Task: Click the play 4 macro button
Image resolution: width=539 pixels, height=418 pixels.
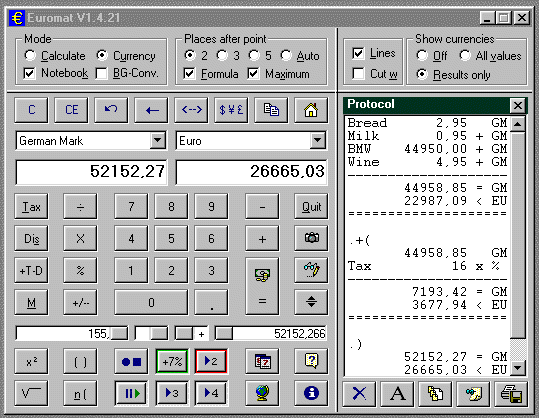Action: (211, 393)
